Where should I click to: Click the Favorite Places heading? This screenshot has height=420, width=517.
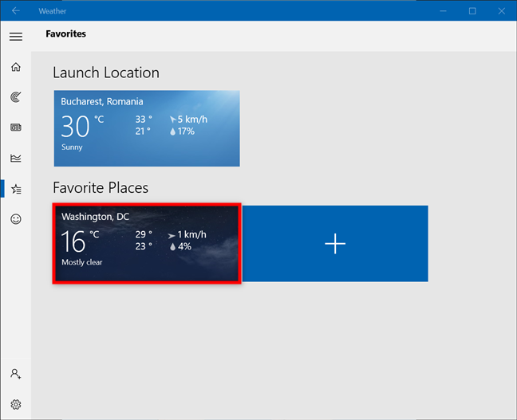click(x=101, y=187)
